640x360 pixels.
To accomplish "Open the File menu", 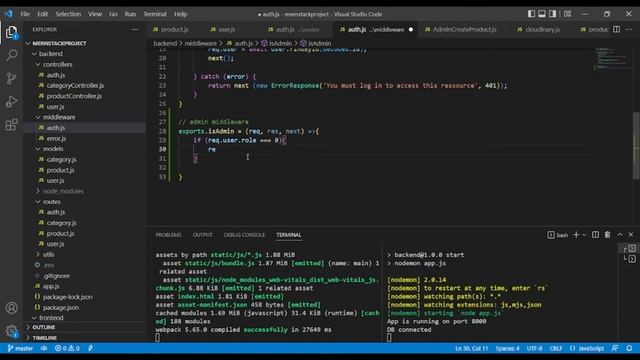I will pyautogui.click(x=25, y=14).
